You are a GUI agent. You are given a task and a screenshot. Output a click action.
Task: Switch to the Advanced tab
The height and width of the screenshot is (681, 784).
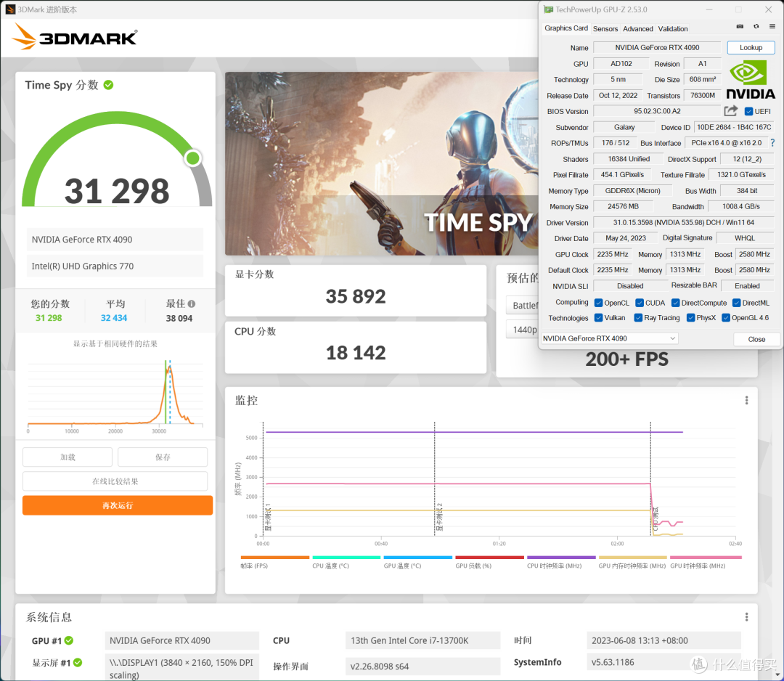pyautogui.click(x=637, y=29)
